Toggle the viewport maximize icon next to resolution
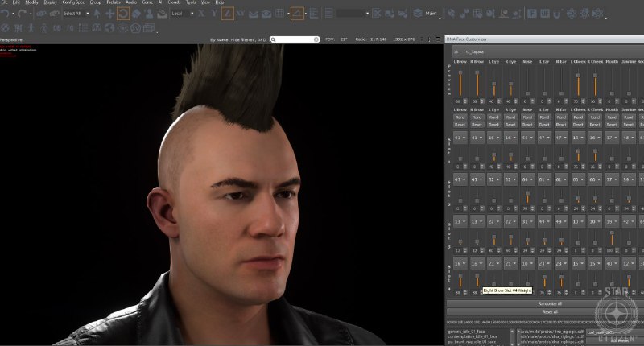 pyautogui.click(x=438, y=39)
